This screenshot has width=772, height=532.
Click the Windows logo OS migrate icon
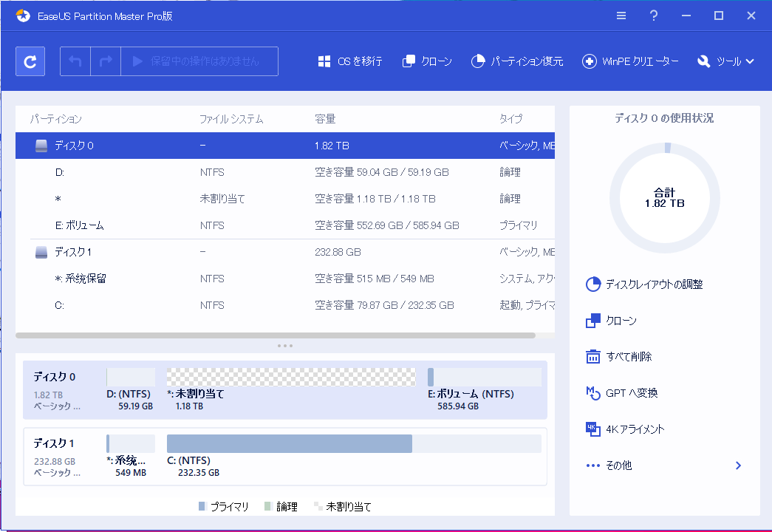pyautogui.click(x=324, y=61)
